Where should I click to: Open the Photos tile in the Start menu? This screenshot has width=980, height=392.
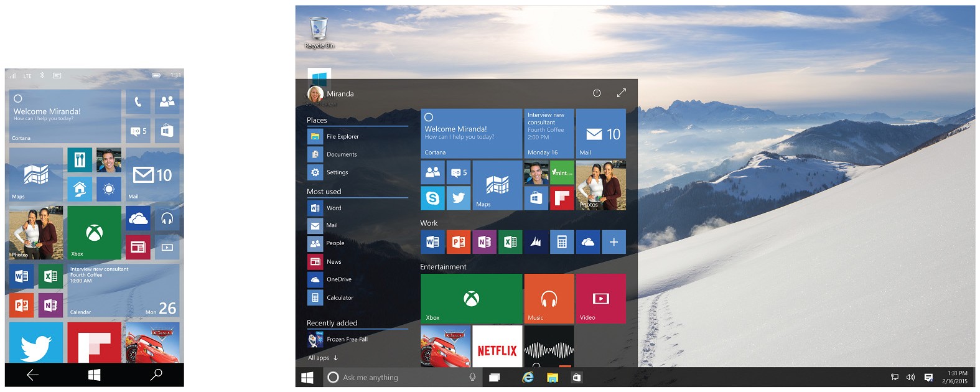click(x=601, y=185)
